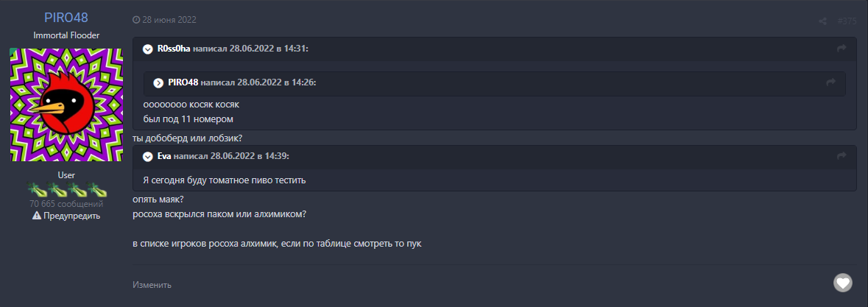Click the reputation badges under User
Viewport: 868px width, 307px height.
[x=66, y=190]
